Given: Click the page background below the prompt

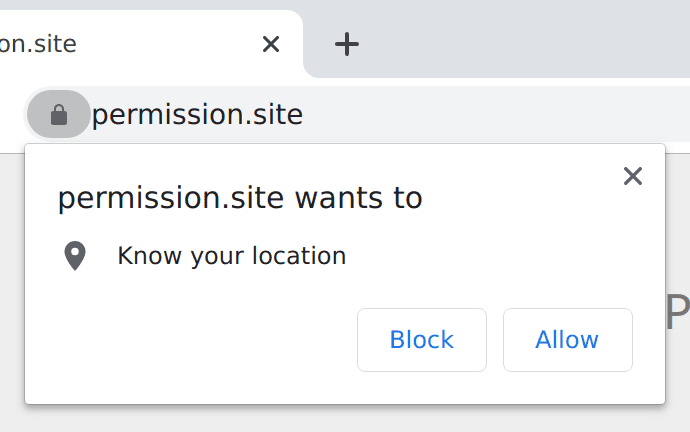Looking at the screenshot, I should coord(340,420).
